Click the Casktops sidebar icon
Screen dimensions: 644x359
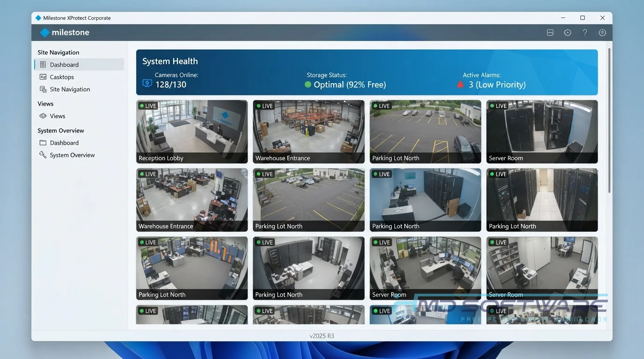point(43,77)
